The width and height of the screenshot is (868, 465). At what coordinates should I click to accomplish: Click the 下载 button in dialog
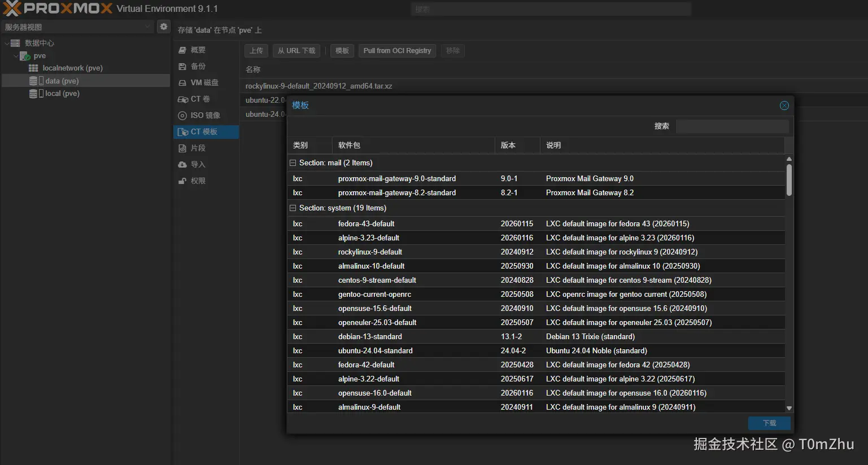[x=769, y=423]
